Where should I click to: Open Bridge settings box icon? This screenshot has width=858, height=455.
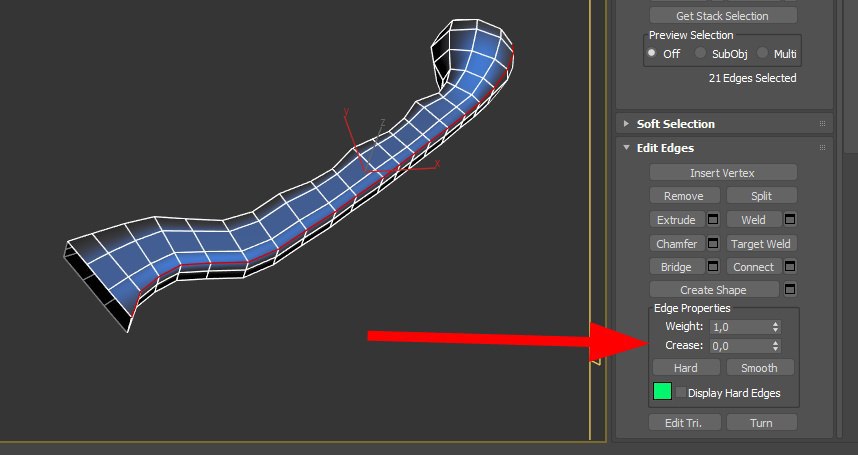click(712, 266)
